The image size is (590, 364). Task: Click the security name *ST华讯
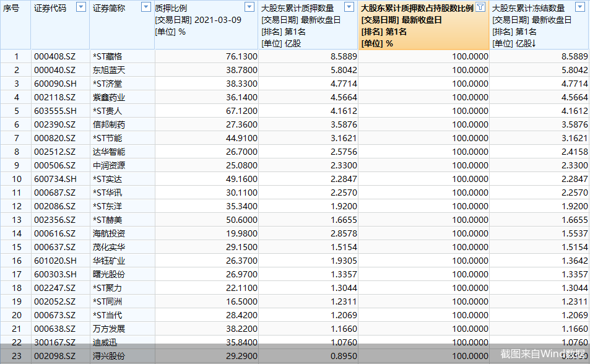[108, 193]
